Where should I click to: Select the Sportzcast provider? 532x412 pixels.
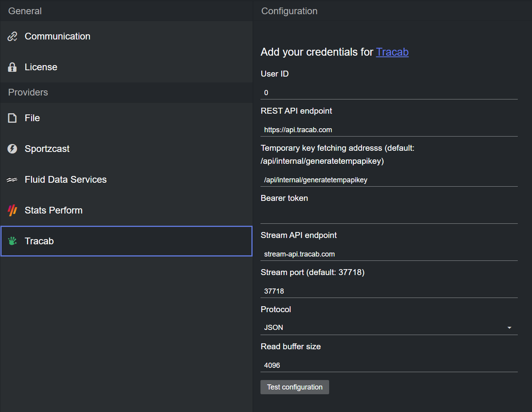coord(47,149)
